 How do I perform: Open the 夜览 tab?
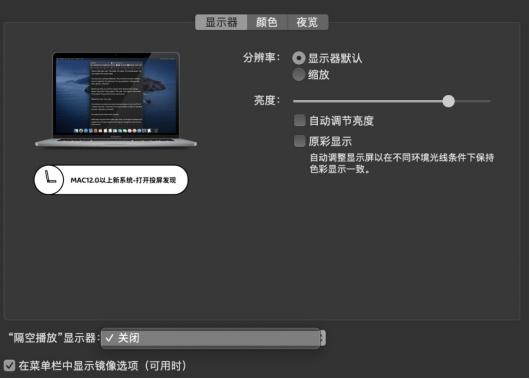tap(307, 22)
